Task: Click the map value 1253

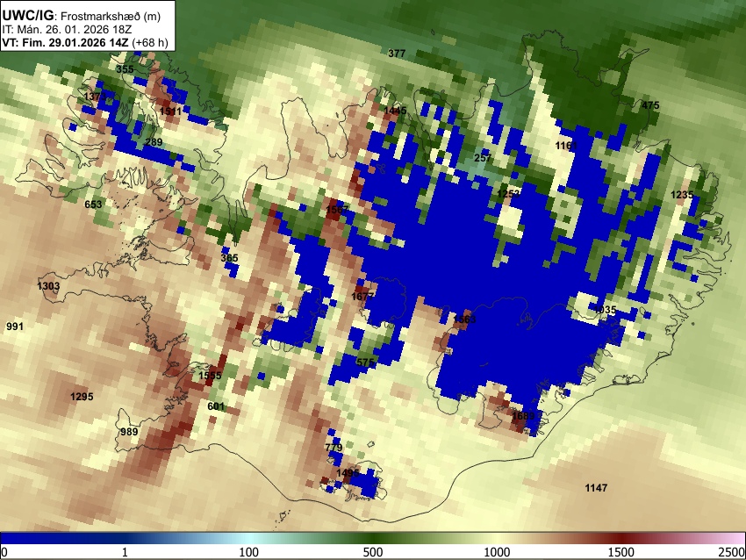Action: pyautogui.click(x=508, y=193)
